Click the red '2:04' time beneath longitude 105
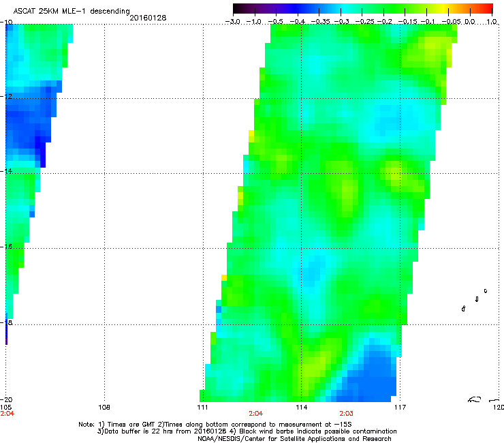This screenshot has height=443, width=504. coord(7,414)
